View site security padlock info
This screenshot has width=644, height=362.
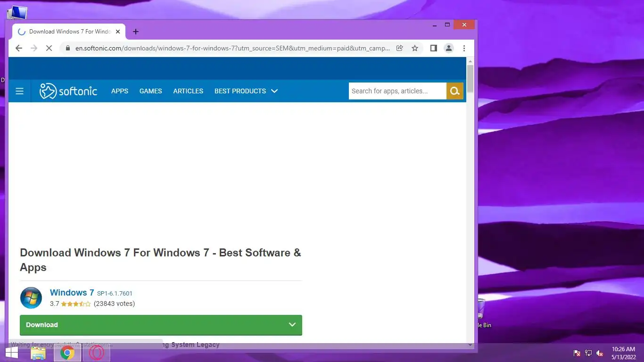tap(68, 48)
